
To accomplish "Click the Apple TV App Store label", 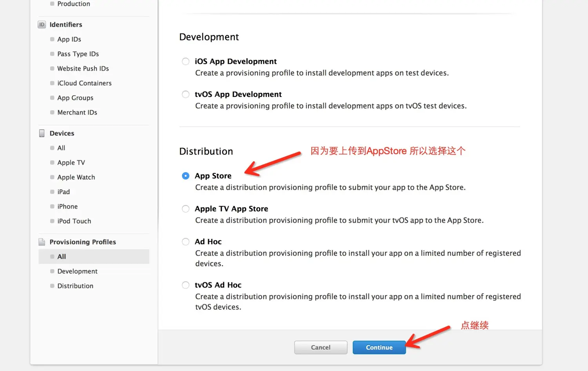I will [x=231, y=209].
